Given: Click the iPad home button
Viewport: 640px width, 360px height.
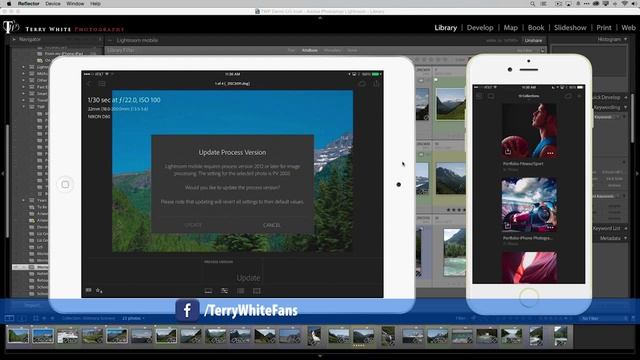Looking at the screenshot, I should (65, 184).
